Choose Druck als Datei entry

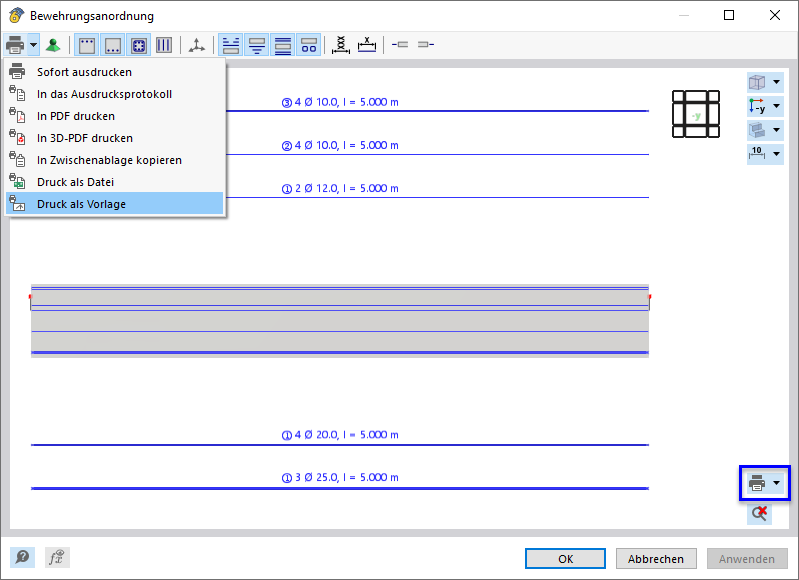pos(115,181)
